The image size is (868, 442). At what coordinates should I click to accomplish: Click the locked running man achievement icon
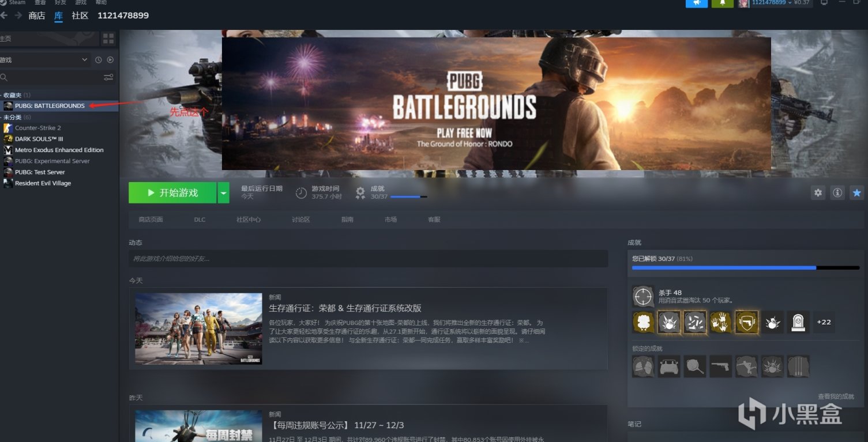[x=747, y=366]
